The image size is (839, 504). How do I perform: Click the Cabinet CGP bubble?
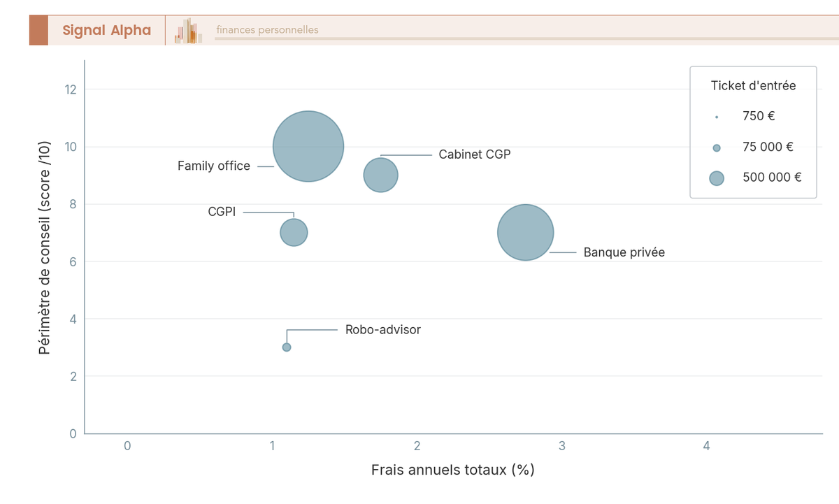click(x=381, y=175)
